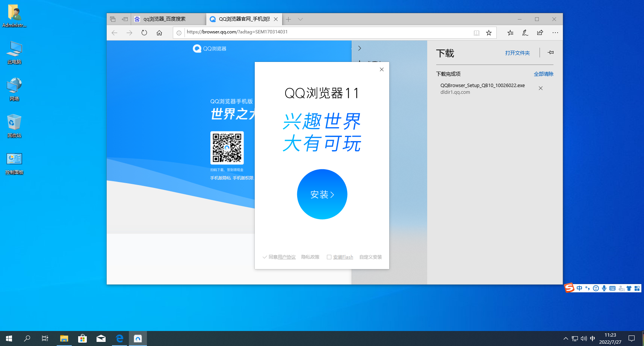This screenshot has width=644, height=346.
Task: Open the 回收站 recycle bin
Action: [14, 126]
